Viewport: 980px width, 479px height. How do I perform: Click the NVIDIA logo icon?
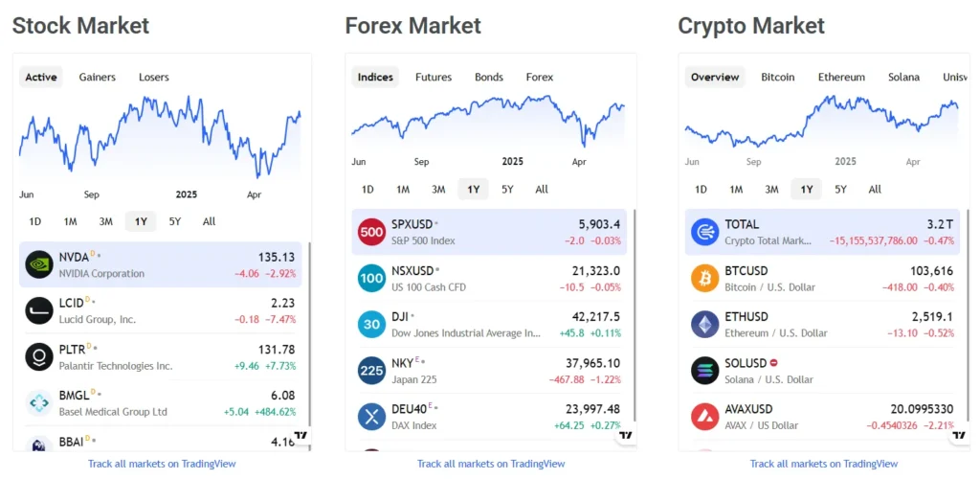pyautogui.click(x=39, y=264)
